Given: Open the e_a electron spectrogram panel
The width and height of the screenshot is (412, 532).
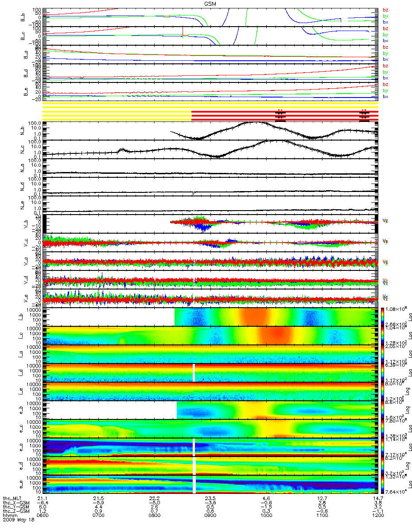Looking at the screenshot, I should click(210, 447).
